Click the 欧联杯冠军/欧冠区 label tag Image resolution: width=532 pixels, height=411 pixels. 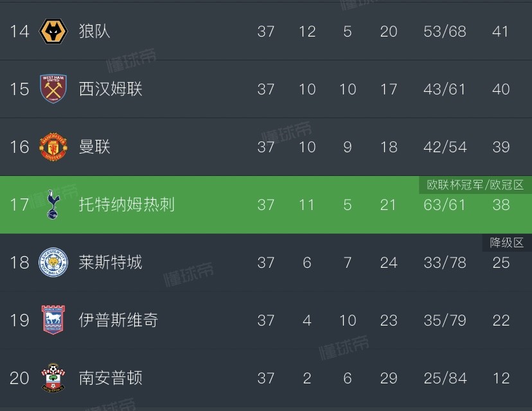coord(475,185)
